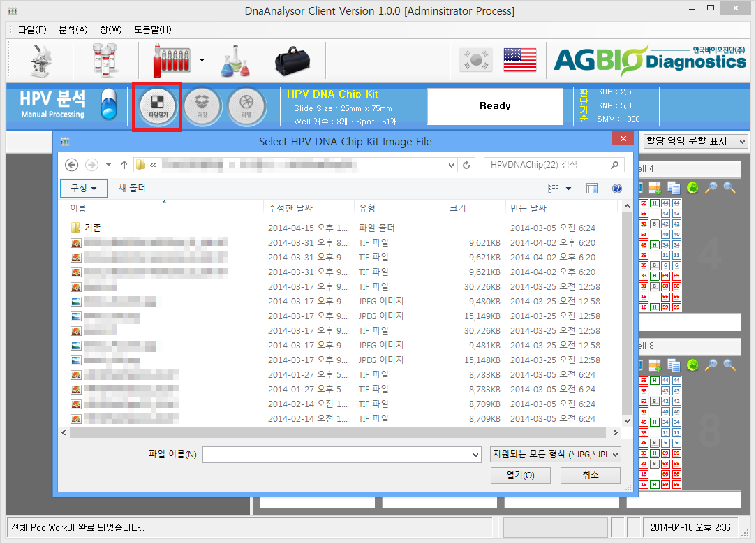Click the green globe icon in Well 8 panel
Viewport: 756px width, 544px height.
point(692,365)
